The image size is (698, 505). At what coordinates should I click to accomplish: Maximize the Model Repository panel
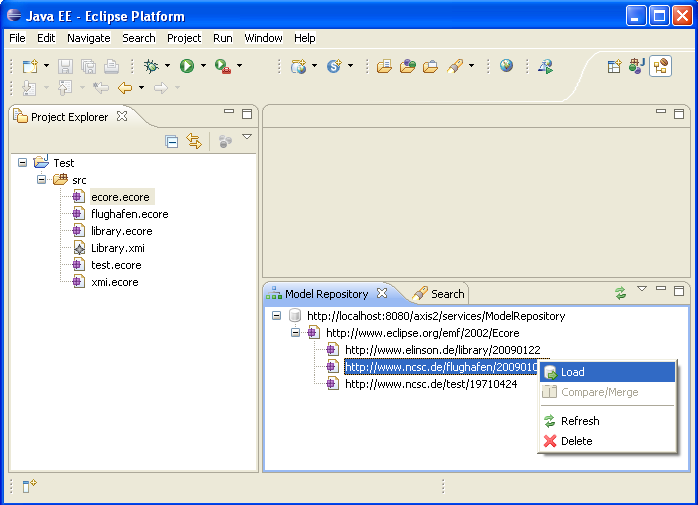pyautogui.click(x=679, y=291)
